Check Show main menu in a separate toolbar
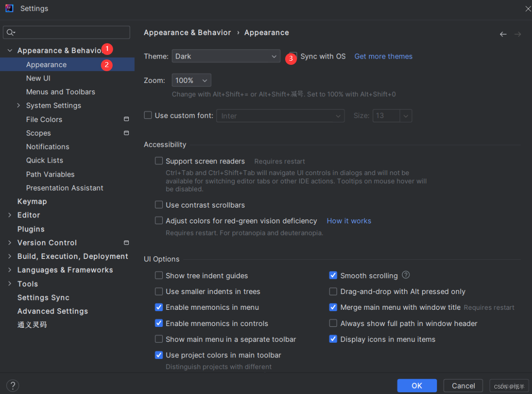 coord(159,339)
